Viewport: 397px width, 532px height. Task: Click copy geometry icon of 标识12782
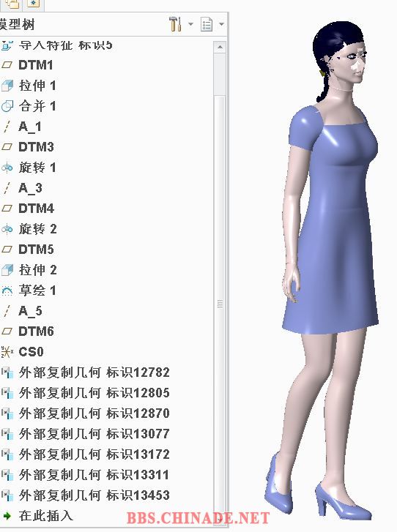point(7,372)
